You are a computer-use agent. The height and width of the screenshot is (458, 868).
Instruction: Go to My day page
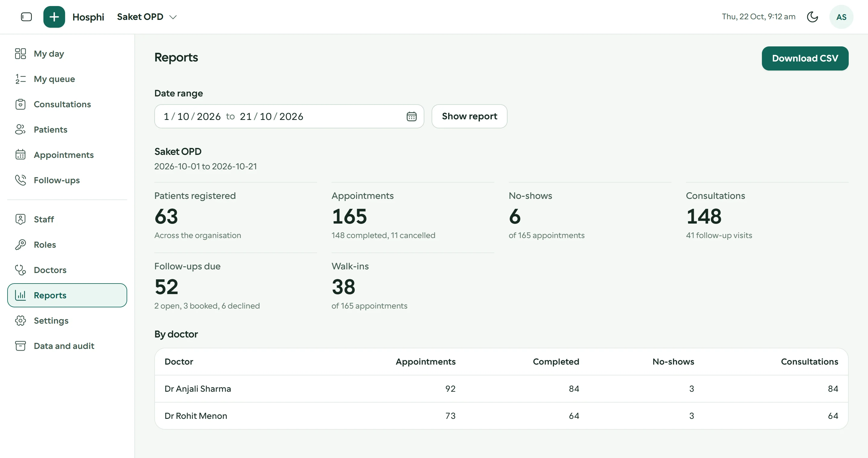pyautogui.click(x=49, y=54)
